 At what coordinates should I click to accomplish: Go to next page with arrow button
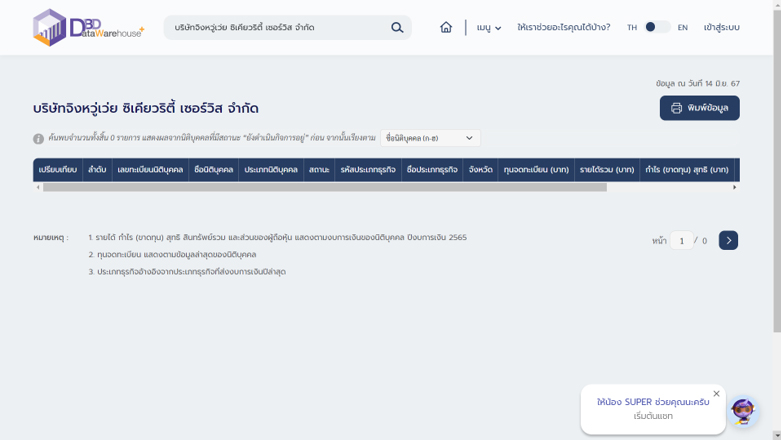[728, 241]
